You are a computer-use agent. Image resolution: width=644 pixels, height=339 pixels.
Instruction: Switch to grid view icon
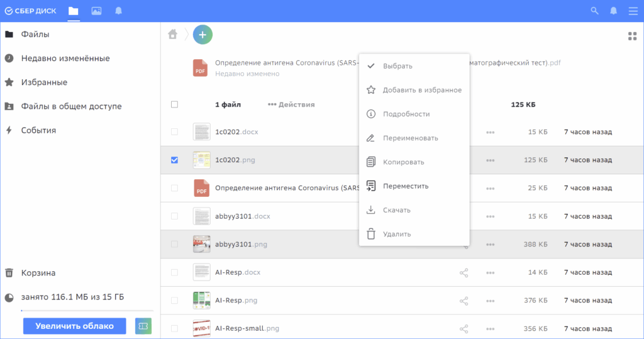click(x=632, y=36)
